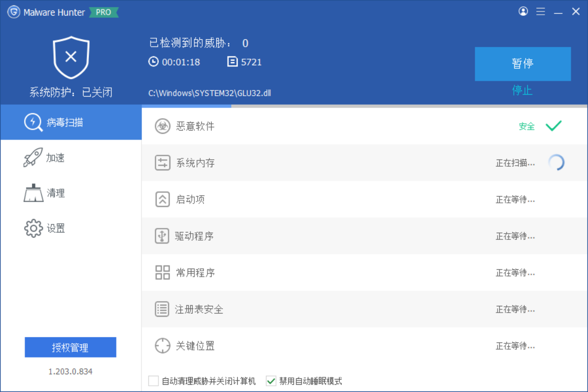Click 系统防护: 已关闭 status text
This screenshot has height=392, width=588.
pyautogui.click(x=71, y=92)
